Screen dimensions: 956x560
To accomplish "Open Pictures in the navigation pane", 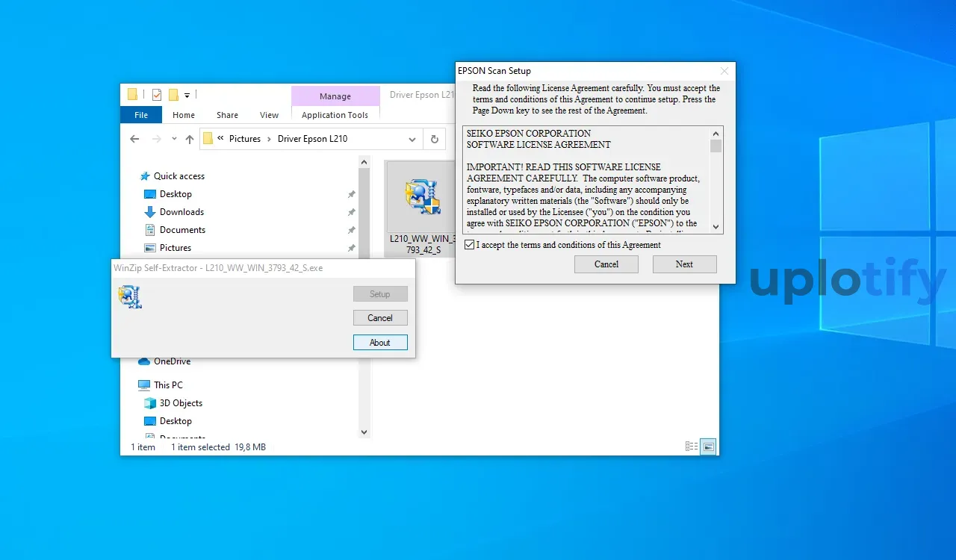I will (x=176, y=248).
